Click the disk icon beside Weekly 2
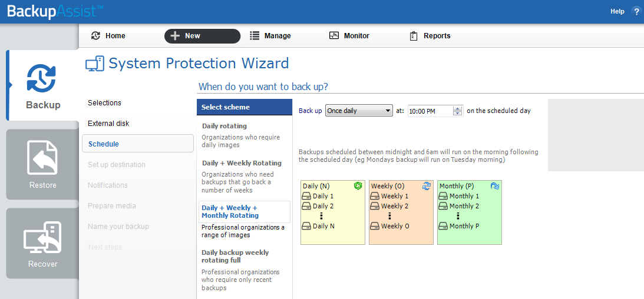 coord(375,206)
